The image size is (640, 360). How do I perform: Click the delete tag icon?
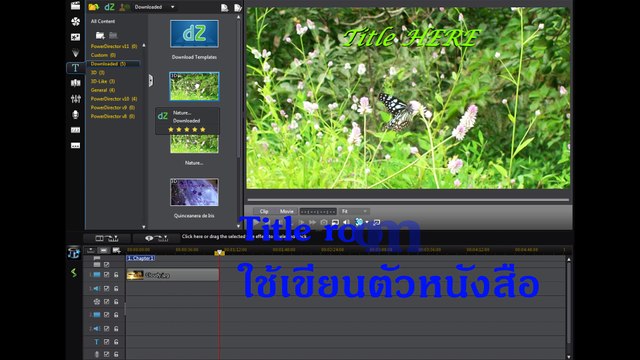click(113, 36)
